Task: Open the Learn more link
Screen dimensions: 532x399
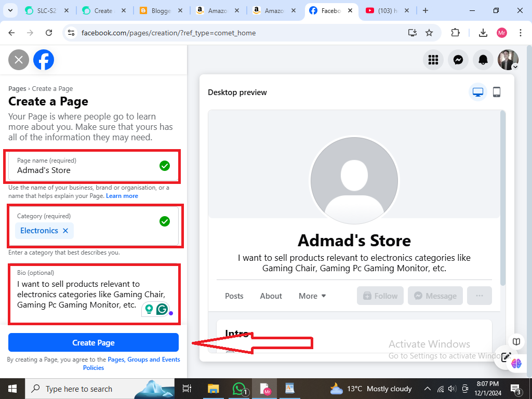Action: (x=122, y=196)
